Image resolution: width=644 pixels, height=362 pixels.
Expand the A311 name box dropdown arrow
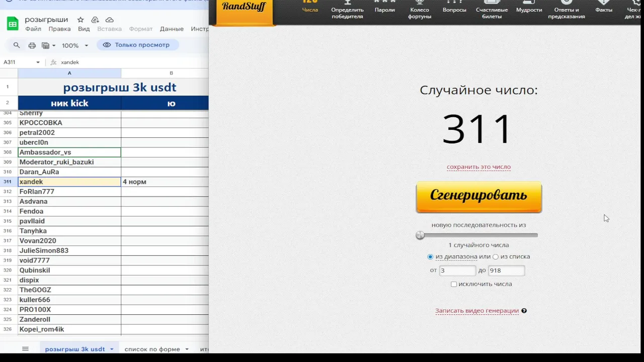(x=38, y=62)
